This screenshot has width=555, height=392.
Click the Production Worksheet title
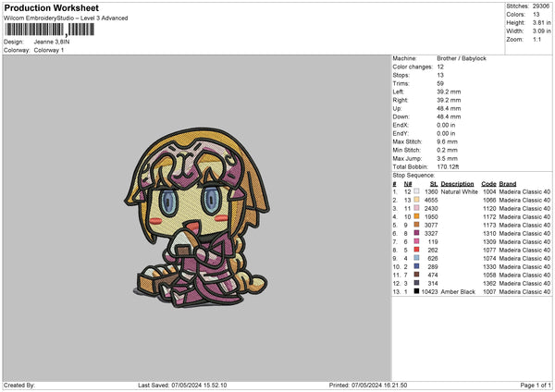click(x=51, y=7)
